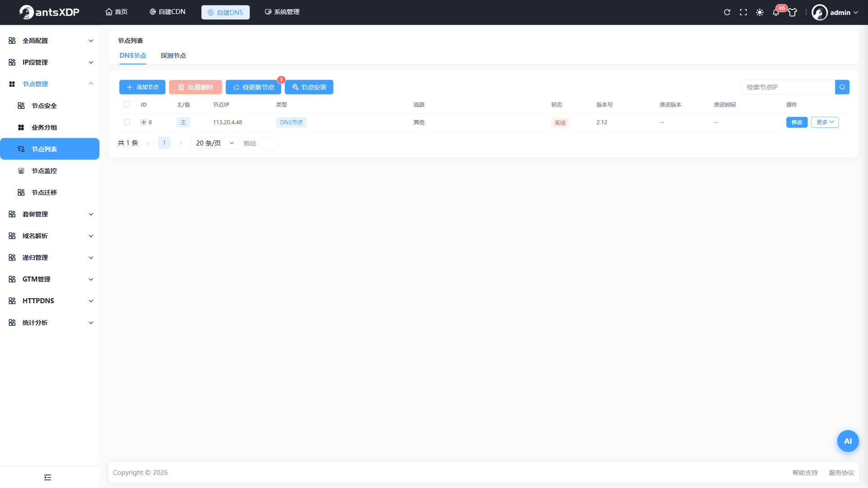Click the antsXDP logo

49,12
